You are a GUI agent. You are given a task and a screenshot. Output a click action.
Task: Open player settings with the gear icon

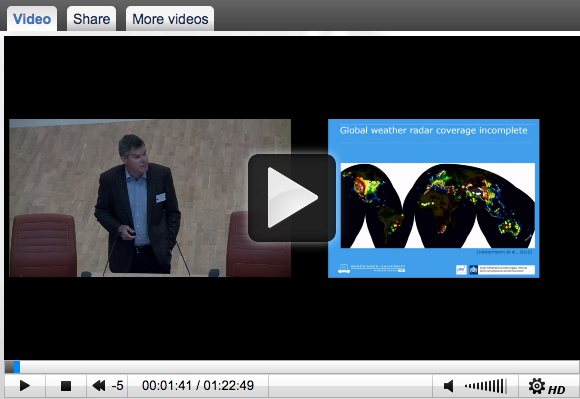[x=536, y=386]
